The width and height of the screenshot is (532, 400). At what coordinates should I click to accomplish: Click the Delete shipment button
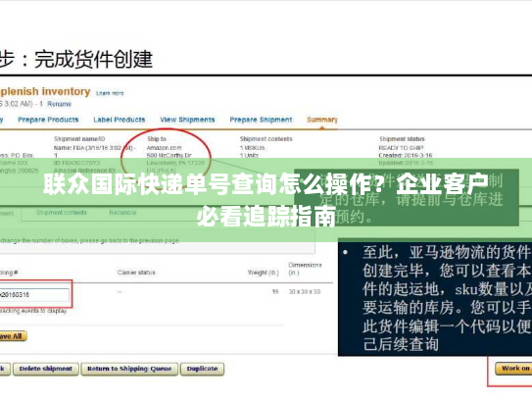point(46,369)
